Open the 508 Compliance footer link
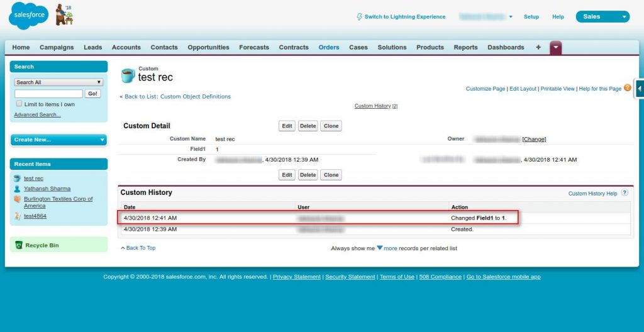The width and height of the screenshot is (644, 332). tap(440, 277)
